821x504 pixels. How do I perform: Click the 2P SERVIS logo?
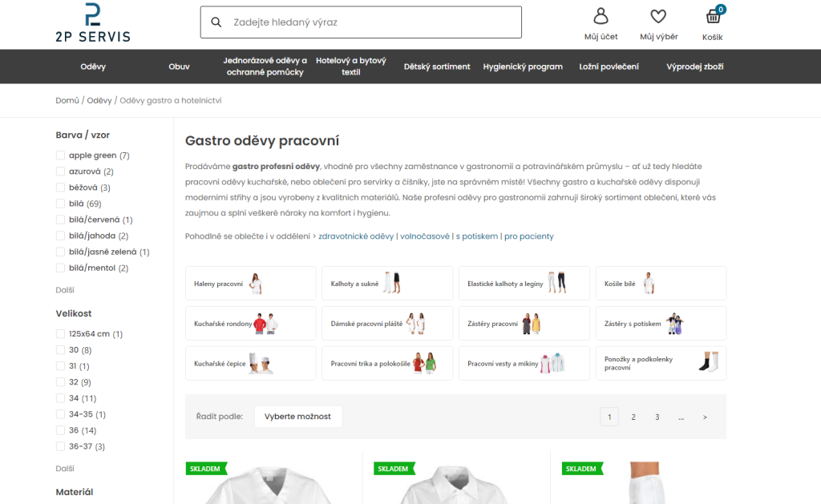(x=93, y=22)
